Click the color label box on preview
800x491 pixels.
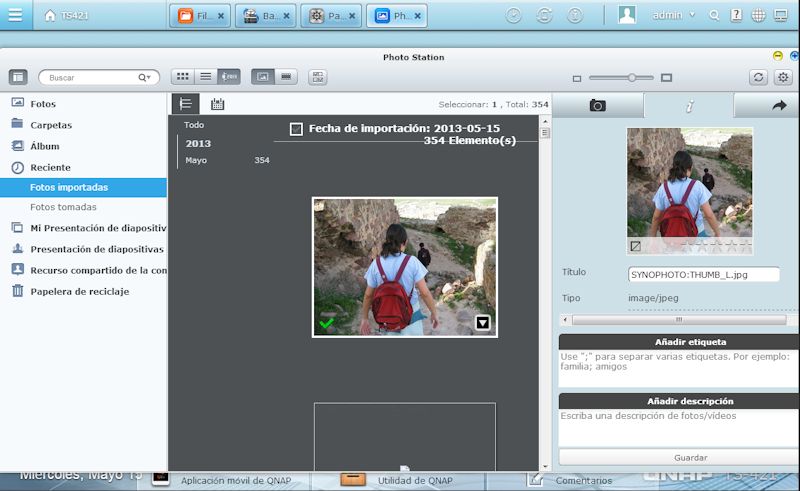636,246
